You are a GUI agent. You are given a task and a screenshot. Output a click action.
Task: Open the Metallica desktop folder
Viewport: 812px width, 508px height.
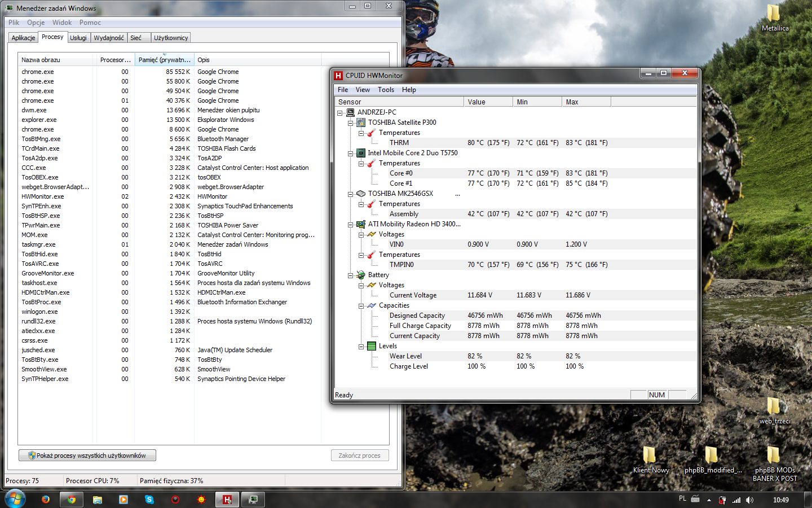click(775, 17)
